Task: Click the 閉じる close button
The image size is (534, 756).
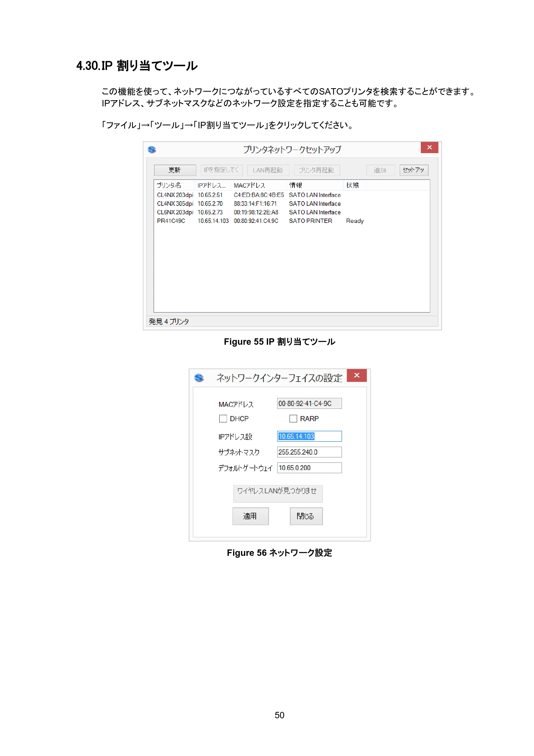Action: coord(306,516)
